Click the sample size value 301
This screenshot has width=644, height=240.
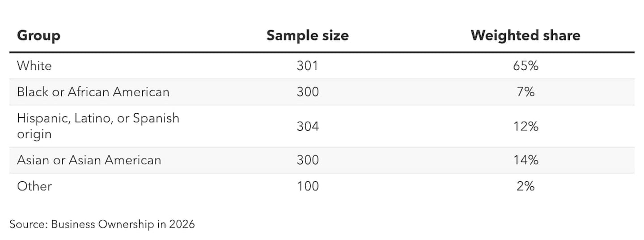point(307,66)
